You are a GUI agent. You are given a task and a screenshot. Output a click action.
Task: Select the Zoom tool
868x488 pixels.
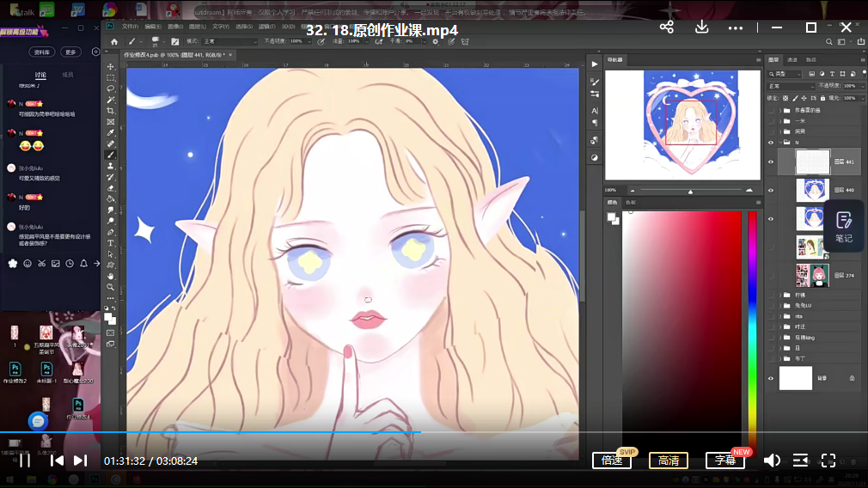[111, 287]
